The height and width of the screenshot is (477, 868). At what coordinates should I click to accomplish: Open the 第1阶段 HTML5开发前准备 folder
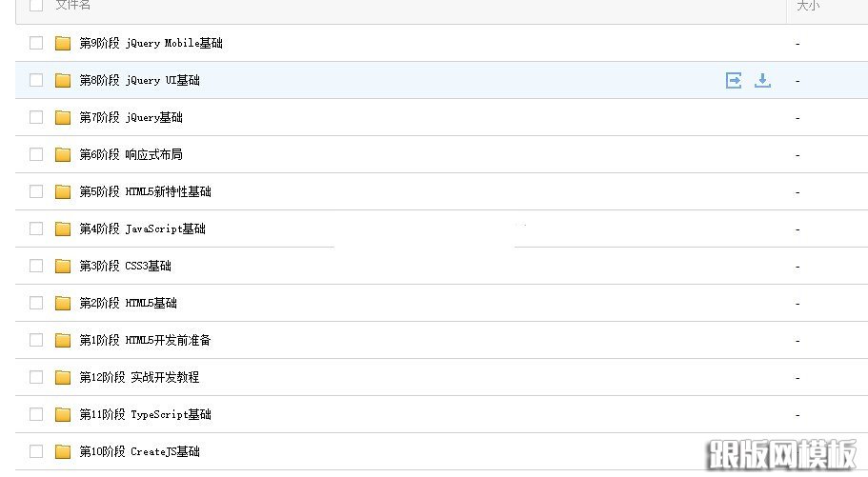click(145, 340)
